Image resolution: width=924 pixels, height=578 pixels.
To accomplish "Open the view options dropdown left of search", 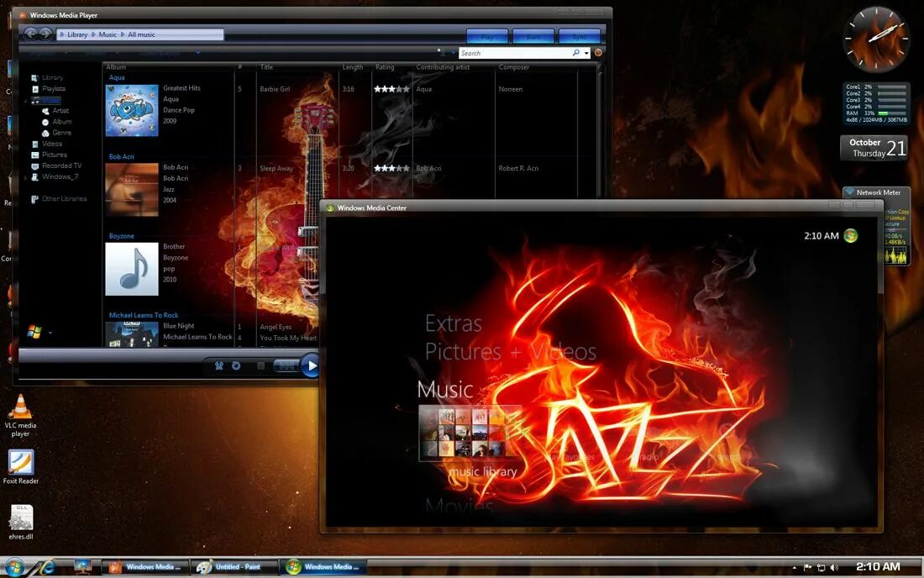I will (x=453, y=53).
